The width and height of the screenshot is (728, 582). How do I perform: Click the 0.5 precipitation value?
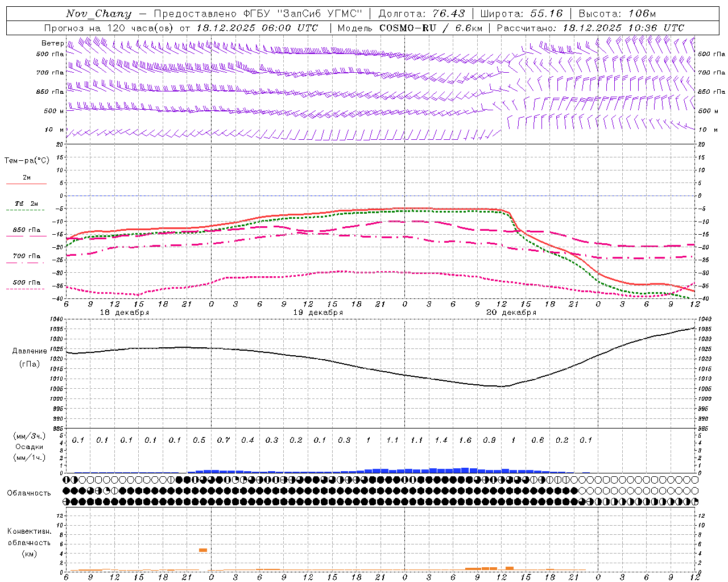point(199,440)
